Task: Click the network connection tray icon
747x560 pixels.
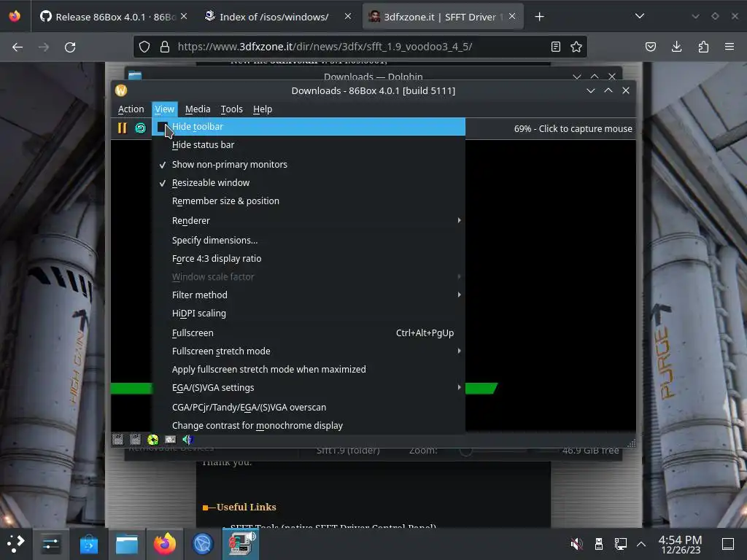Action: [620, 543]
